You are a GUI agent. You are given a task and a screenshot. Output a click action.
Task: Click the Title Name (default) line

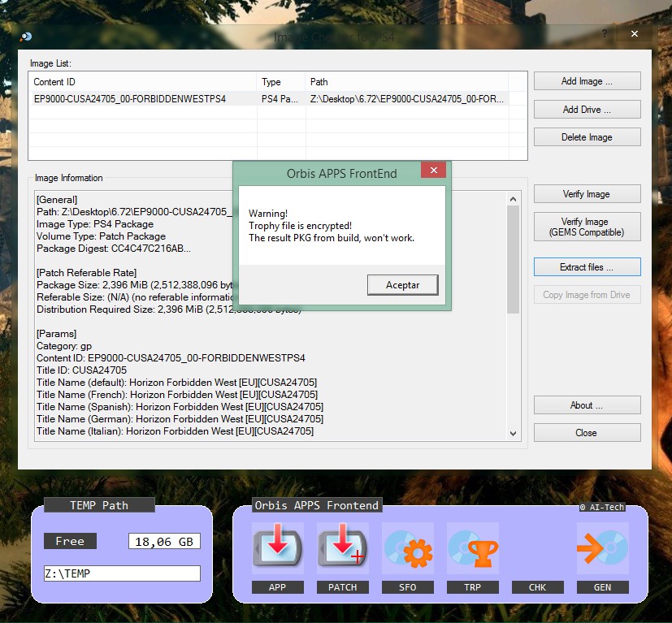click(x=176, y=383)
